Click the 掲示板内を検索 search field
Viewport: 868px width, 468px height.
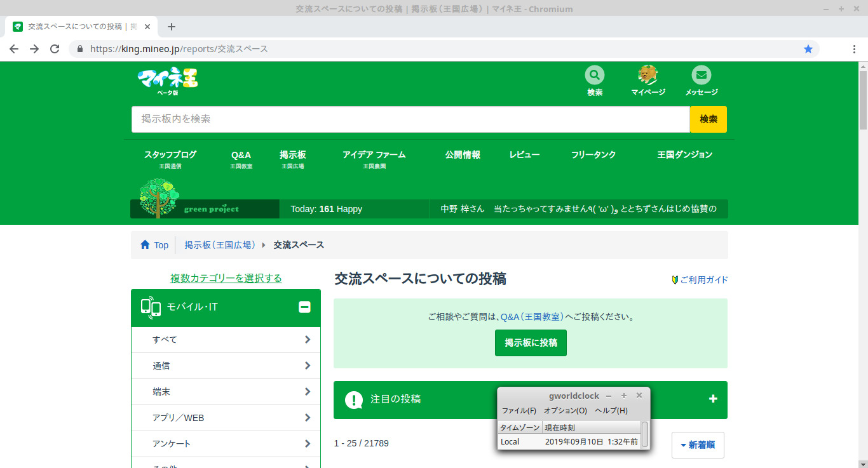[x=410, y=119]
